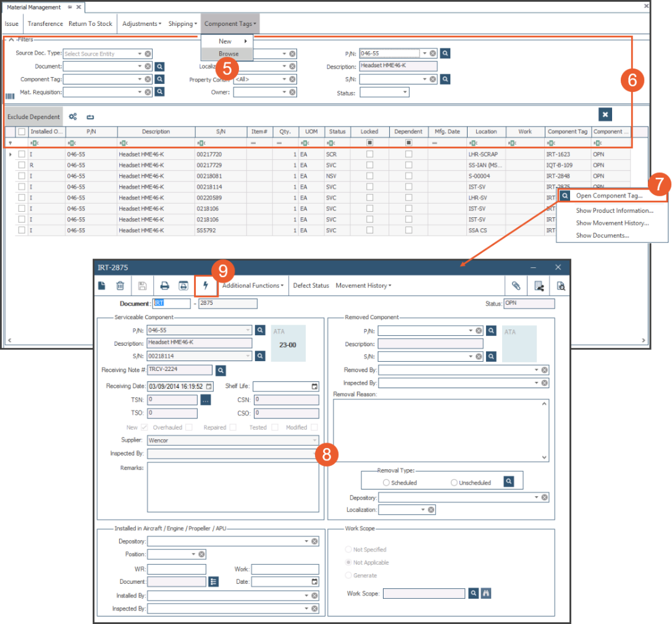The height and width of the screenshot is (624, 672).
Task: Click Document search magnifier in Filters
Action: click(x=159, y=67)
